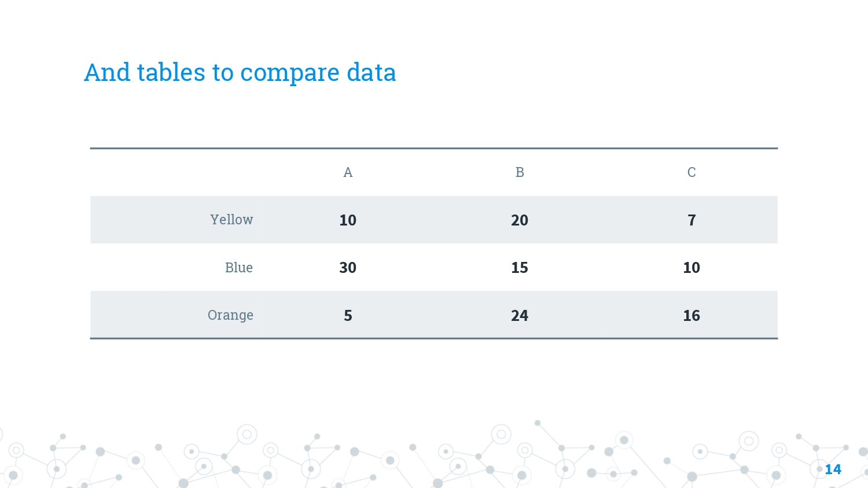Viewport: 868px width, 488px height.
Task: Click the slide number 14
Action: 833,469
